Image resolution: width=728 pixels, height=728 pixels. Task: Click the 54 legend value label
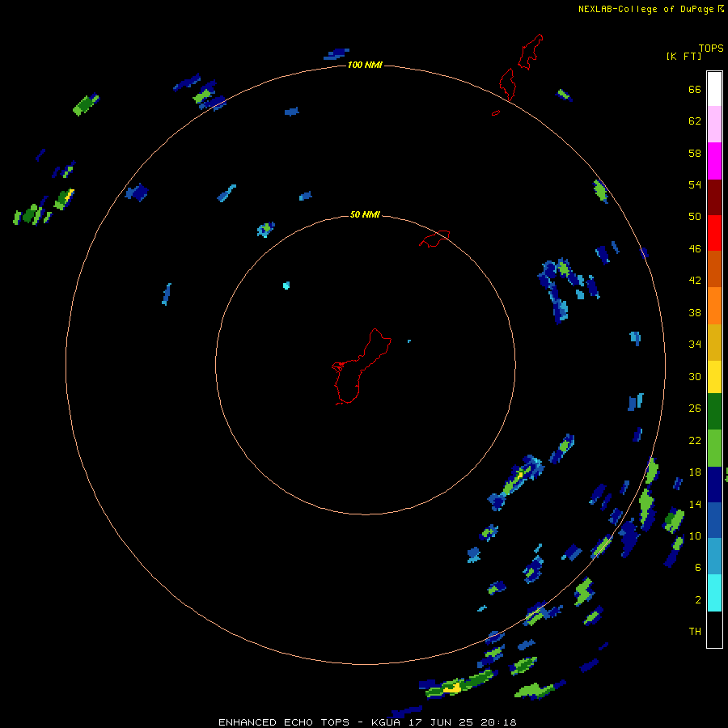695,184
